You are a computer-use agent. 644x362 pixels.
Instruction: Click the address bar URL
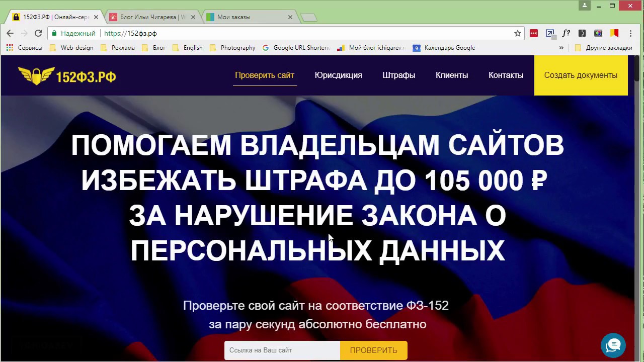tap(130, 33)
